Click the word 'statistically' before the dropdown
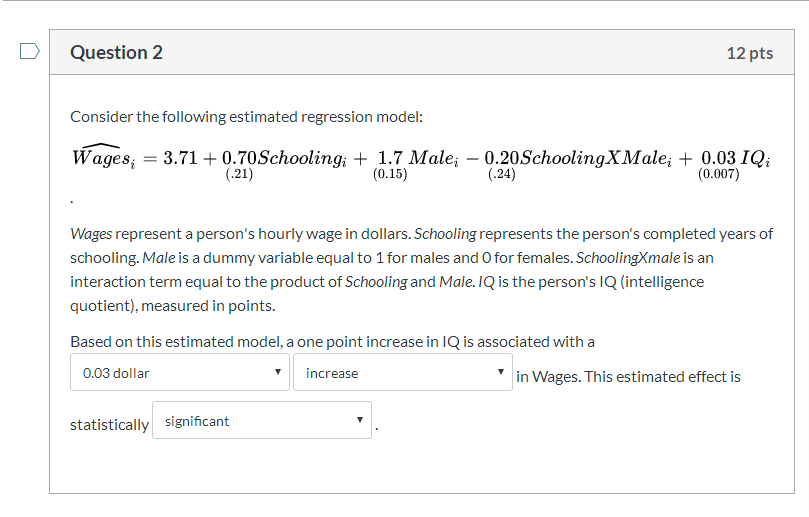This screenshot has height=517, width=809. 109,425
